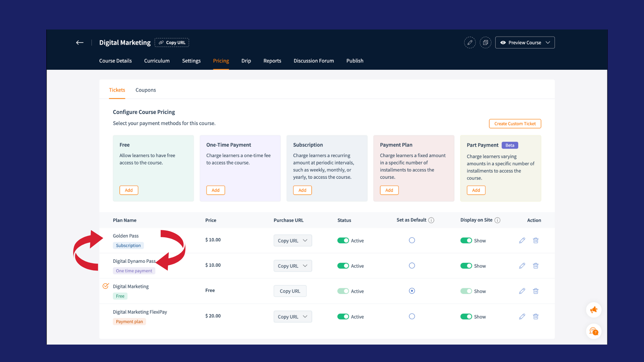Delete the Digital Dynamo Pass plan
The height and width of the screenshot is (362, 644).
click(536, 266)
